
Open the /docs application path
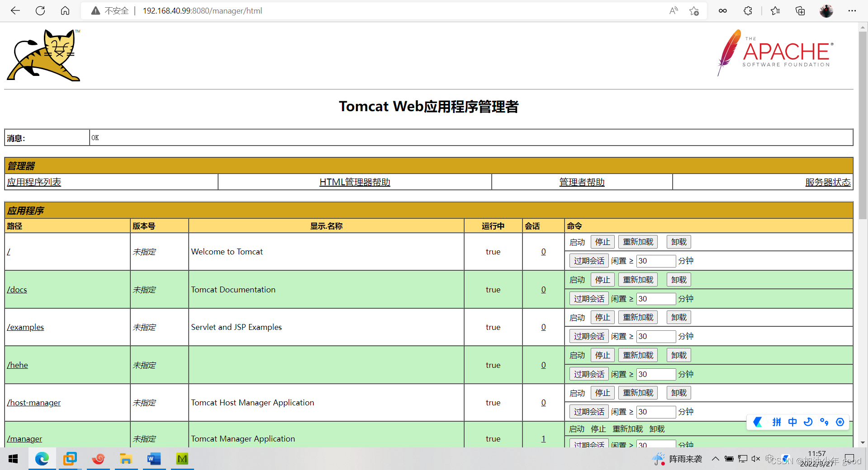point(17,290)
